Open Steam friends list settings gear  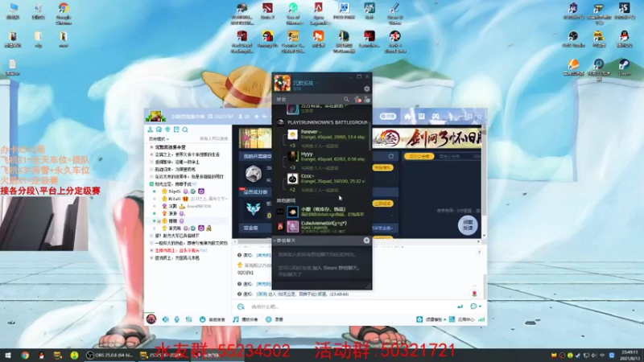click(x=366, y=88)
